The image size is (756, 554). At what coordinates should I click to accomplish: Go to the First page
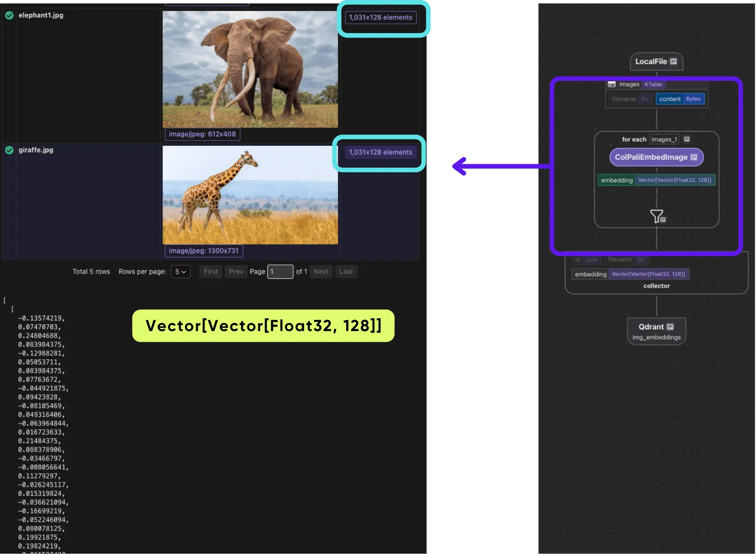(211, 271)
